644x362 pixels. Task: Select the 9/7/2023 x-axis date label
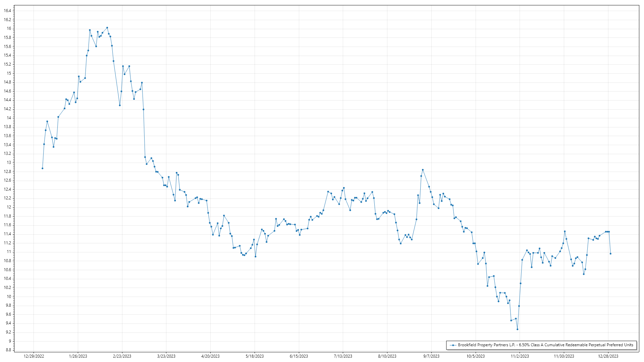tap(431, 356)
